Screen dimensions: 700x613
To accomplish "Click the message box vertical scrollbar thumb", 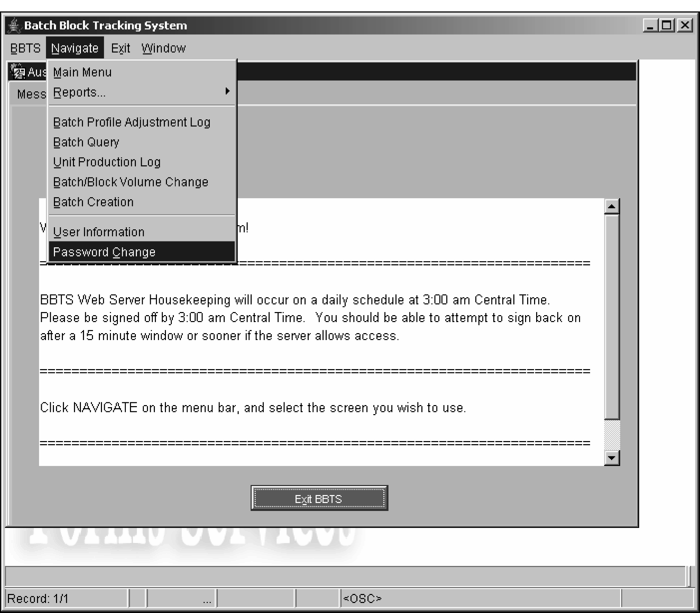I will pyautogui.click(x=612, y=317).
